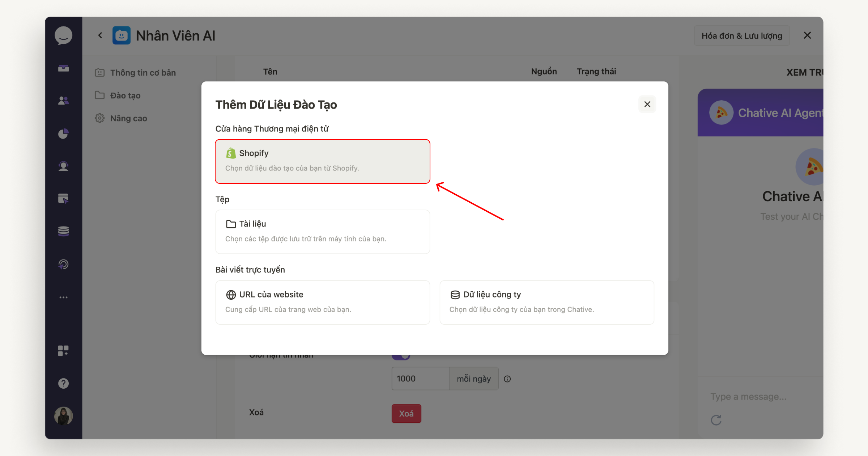
Task: Open the inbox icon in the sidebar
Action: coord(63,68)
